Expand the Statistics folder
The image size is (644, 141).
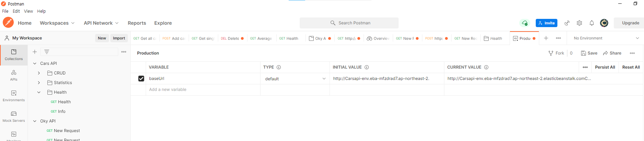[39, 83]
